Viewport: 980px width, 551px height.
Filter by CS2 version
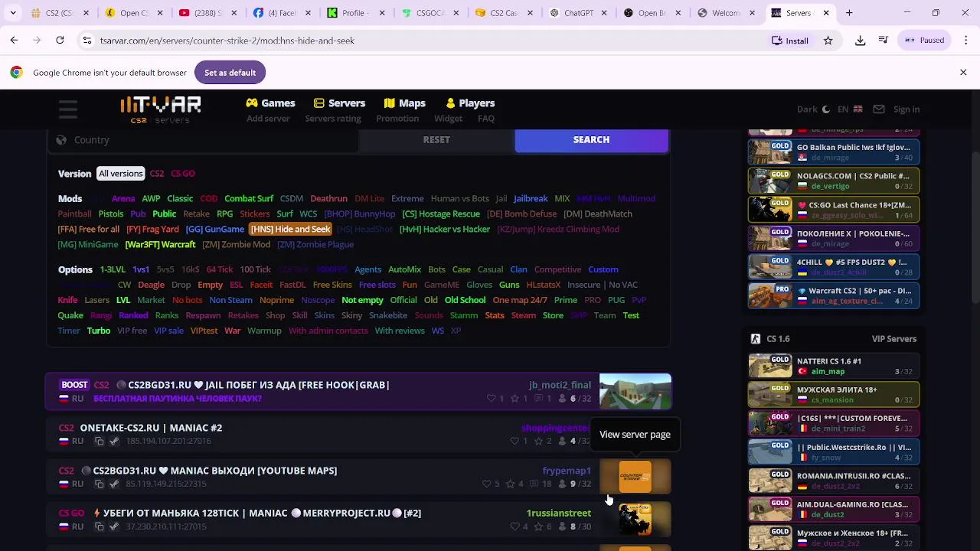coord(157,174)
